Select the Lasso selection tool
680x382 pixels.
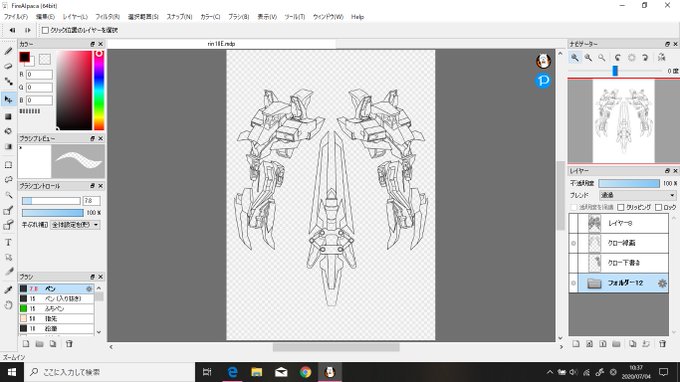point(8,180)
